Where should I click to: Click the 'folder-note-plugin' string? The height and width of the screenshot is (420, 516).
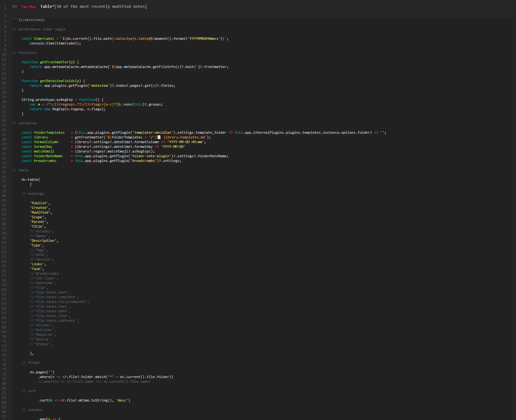point(151,156)
